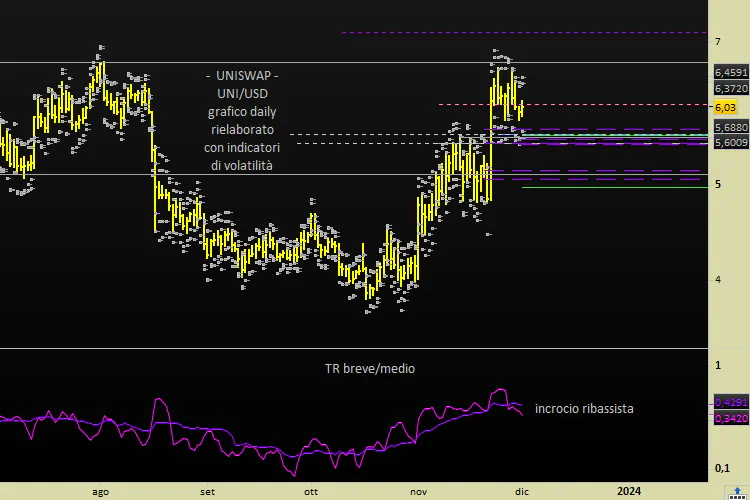This screenshot has width=750, height=500.
Task: Click the 'dic' month on time axis
Action: point(521,491)
